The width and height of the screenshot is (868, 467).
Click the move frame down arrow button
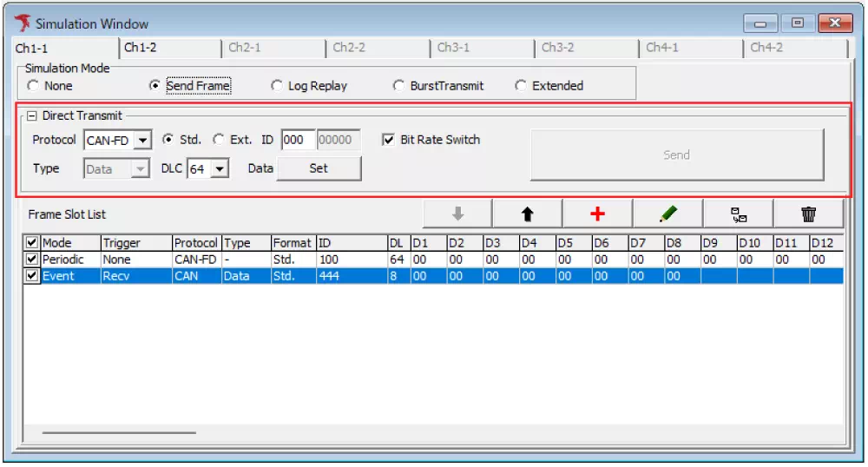457,214
